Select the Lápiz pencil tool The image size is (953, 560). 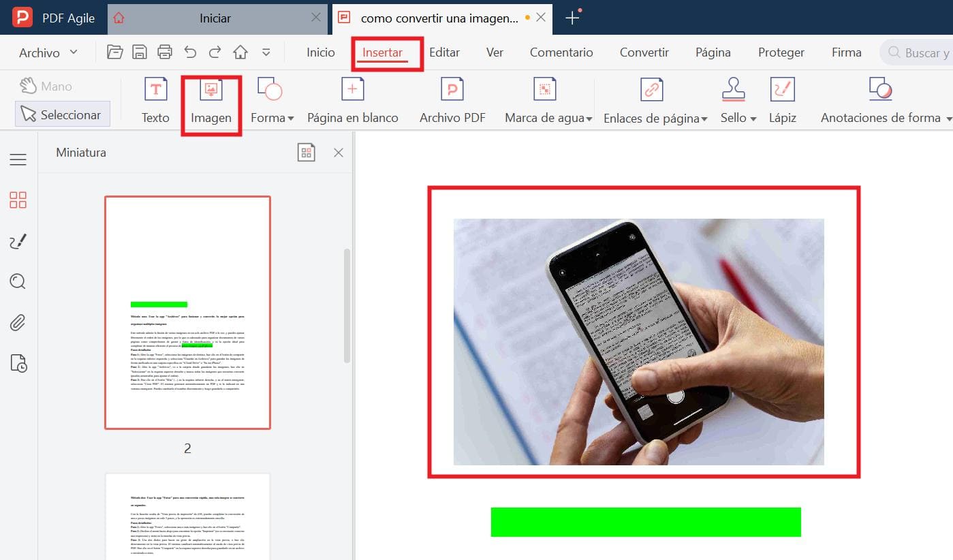tap(782, 101)
